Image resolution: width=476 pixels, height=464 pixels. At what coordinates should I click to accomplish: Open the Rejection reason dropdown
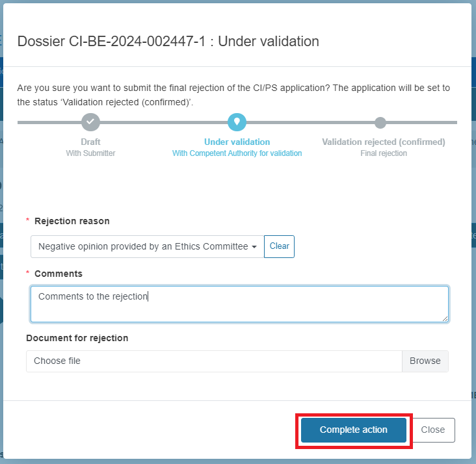(x=147, y=246)
